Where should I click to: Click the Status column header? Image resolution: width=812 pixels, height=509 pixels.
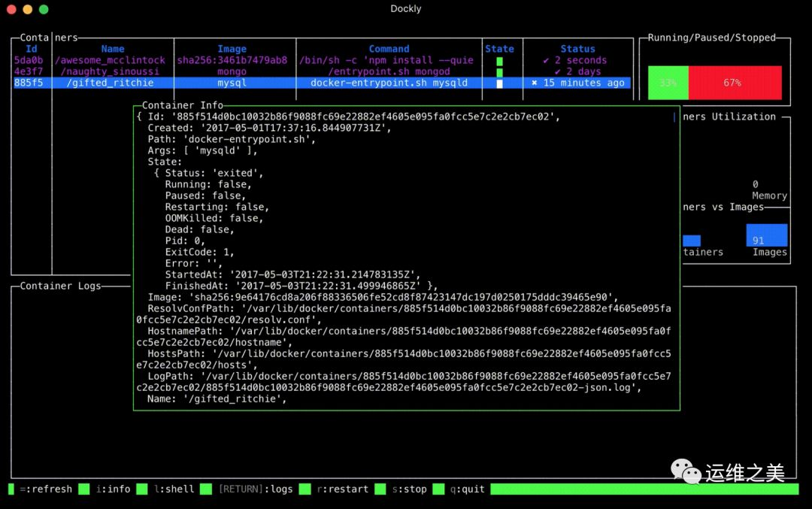(x=577, y=49)
